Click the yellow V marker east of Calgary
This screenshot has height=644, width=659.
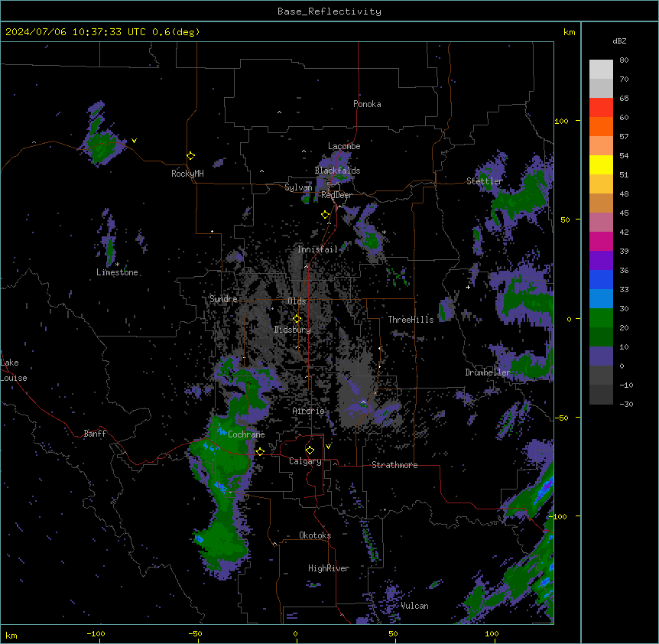click(x=328, y=447)
